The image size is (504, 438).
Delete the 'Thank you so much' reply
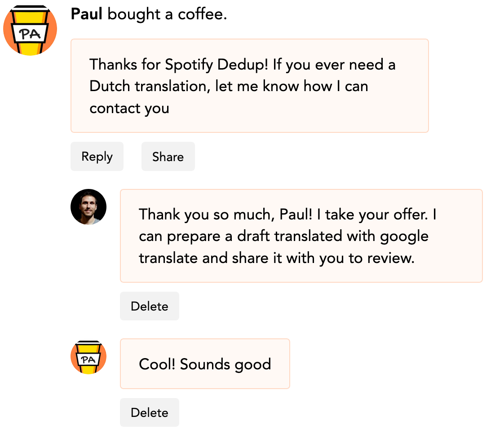(150, 306)
